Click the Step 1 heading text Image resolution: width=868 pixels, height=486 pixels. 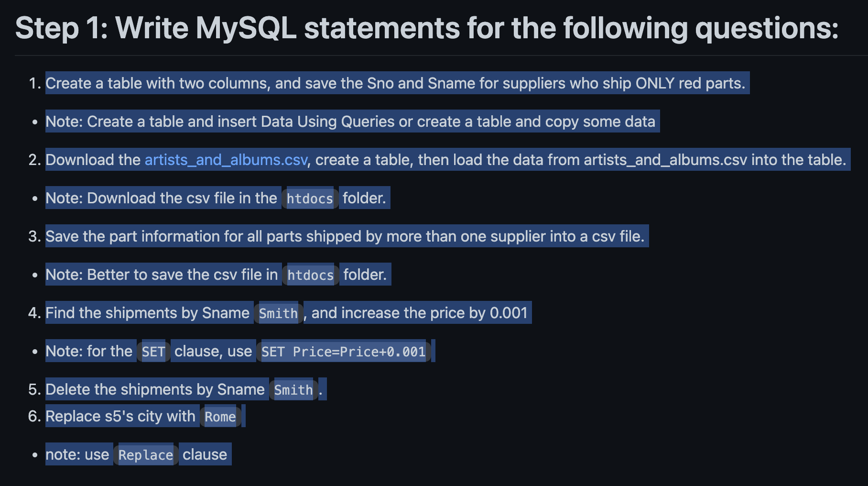(427, 28)
